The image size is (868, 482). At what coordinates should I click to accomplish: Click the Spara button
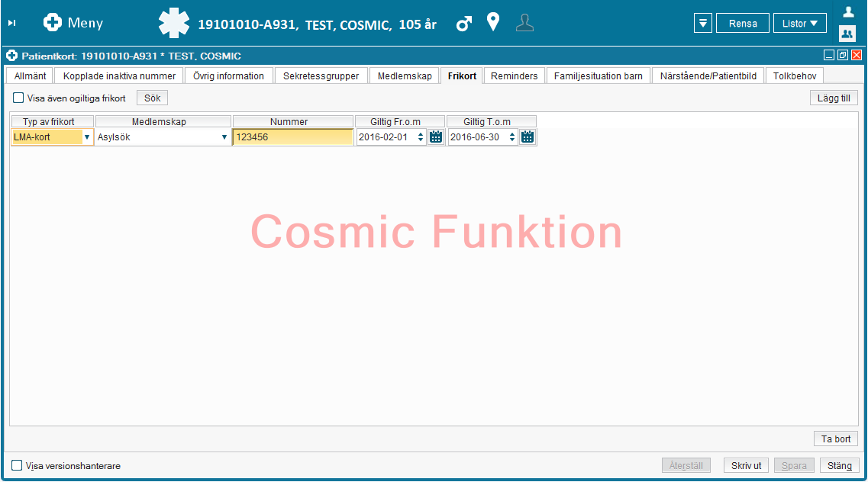click(794, 465)
